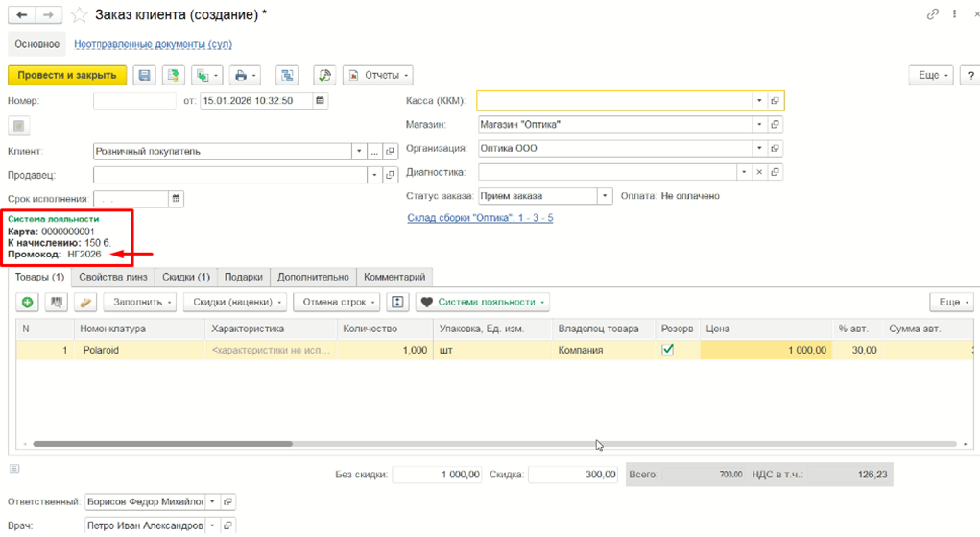
Task: Open the Скидки (наценки) menu button
Action: point(235,303)
